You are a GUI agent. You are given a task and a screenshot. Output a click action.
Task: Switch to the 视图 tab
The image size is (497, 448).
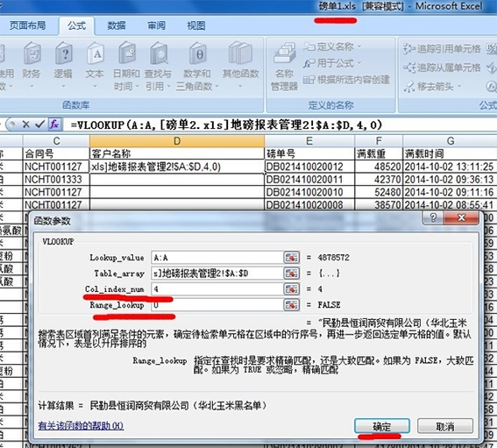pyautogui.click(x=196, y=25)
